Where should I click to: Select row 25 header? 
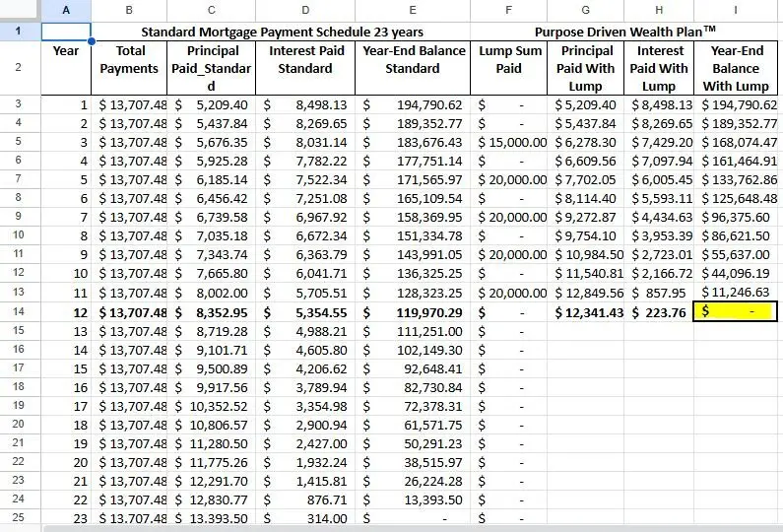click(20, 517)
